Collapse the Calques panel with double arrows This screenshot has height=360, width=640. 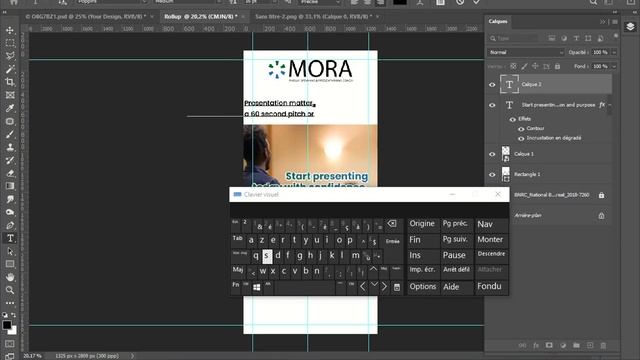coord(603,22)
